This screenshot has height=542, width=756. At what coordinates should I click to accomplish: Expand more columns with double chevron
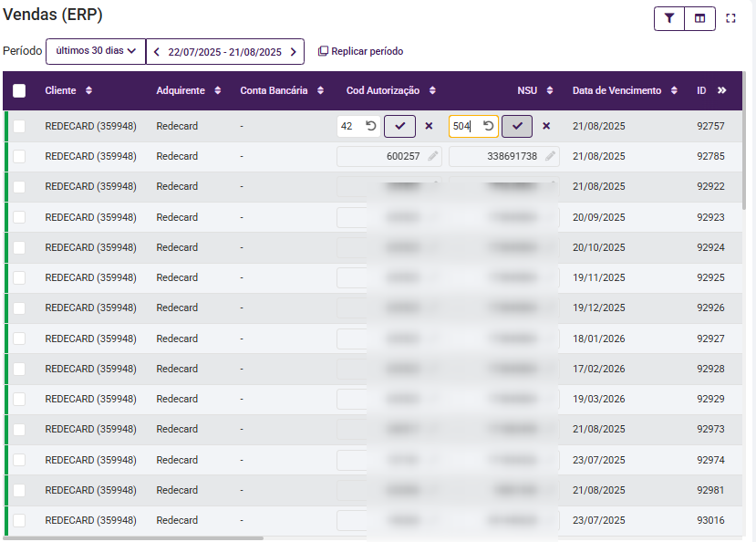click(721, 90)
